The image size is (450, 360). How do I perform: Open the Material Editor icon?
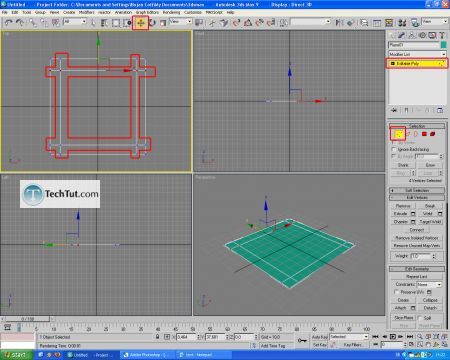402,23
